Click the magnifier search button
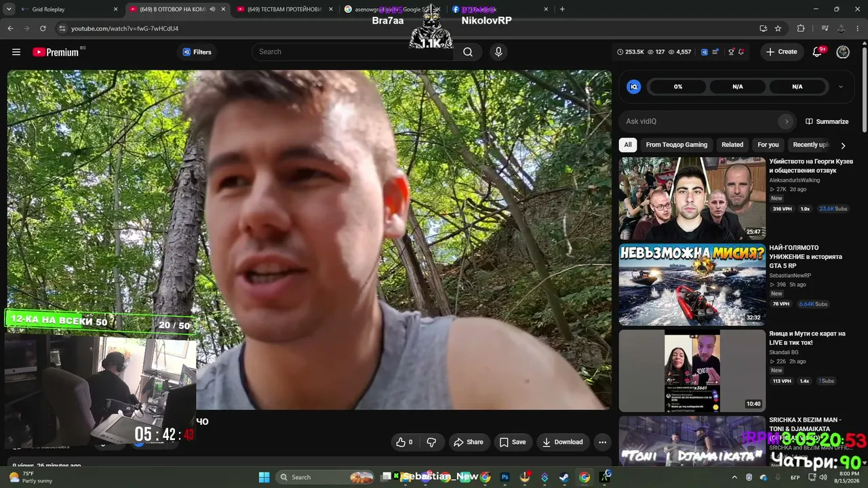The image size is (868, 488). pos(468,52)
